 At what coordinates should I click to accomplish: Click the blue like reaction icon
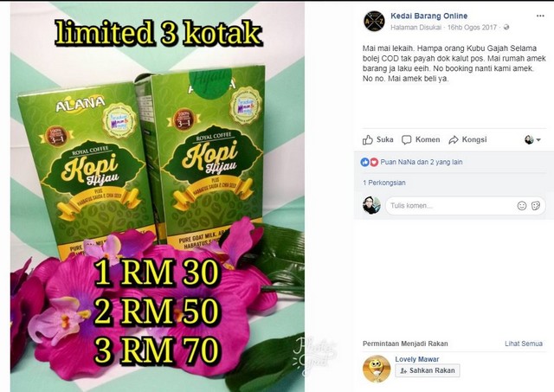pos(365,162)
